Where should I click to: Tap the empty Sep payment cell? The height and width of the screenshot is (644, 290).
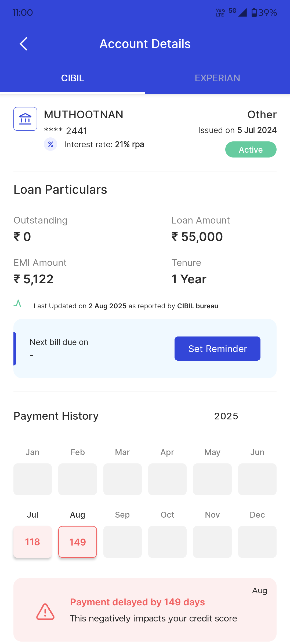point(122,542)
